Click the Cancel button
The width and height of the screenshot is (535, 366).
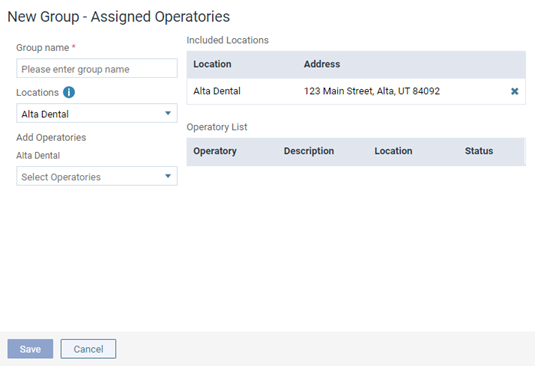pos(88,349)
